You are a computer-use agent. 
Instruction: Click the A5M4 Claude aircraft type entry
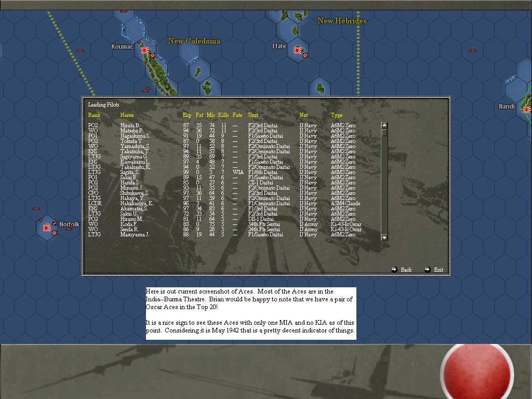[345, 203]
